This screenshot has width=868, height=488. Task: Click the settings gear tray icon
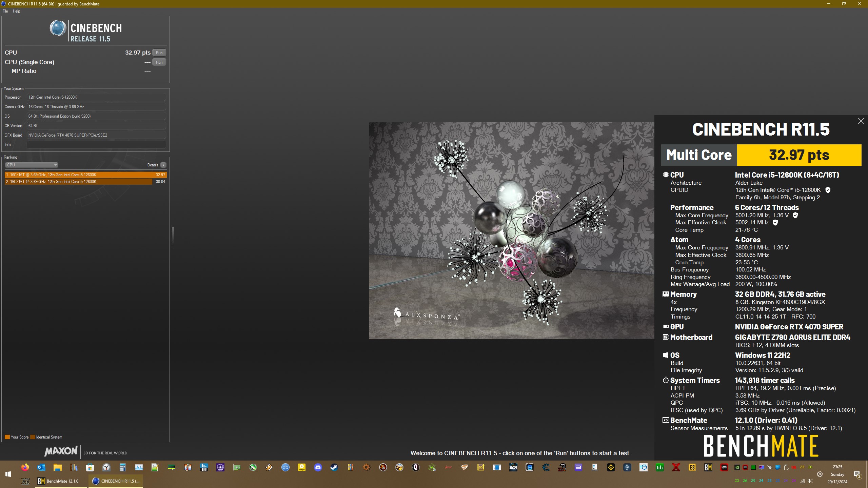pos(820,474)
